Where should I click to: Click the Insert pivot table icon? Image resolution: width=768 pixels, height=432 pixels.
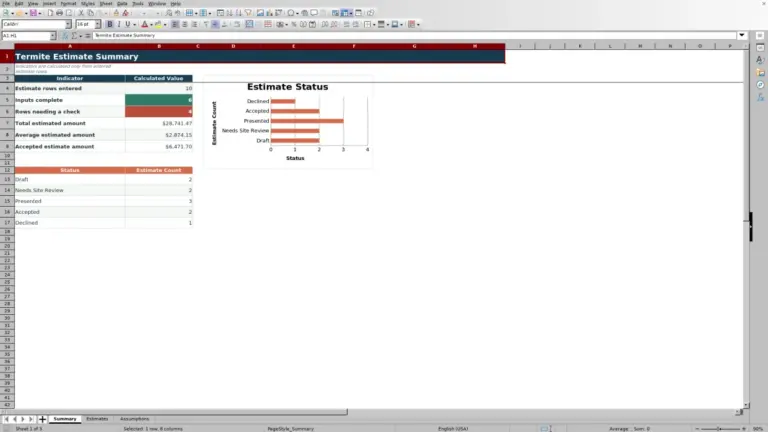pos(279,13)
